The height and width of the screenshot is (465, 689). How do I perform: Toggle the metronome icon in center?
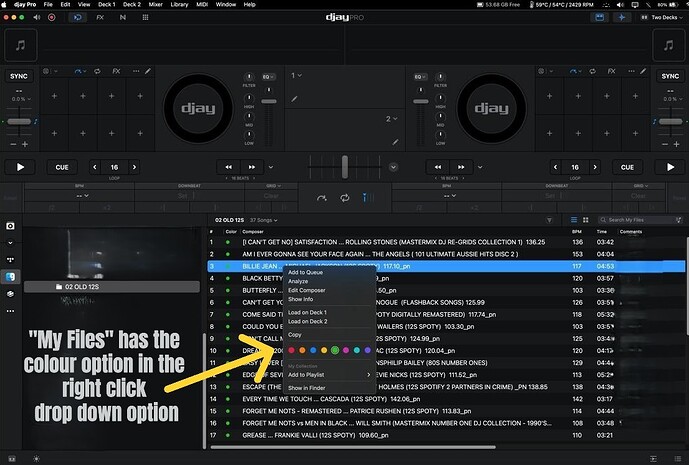368,198
